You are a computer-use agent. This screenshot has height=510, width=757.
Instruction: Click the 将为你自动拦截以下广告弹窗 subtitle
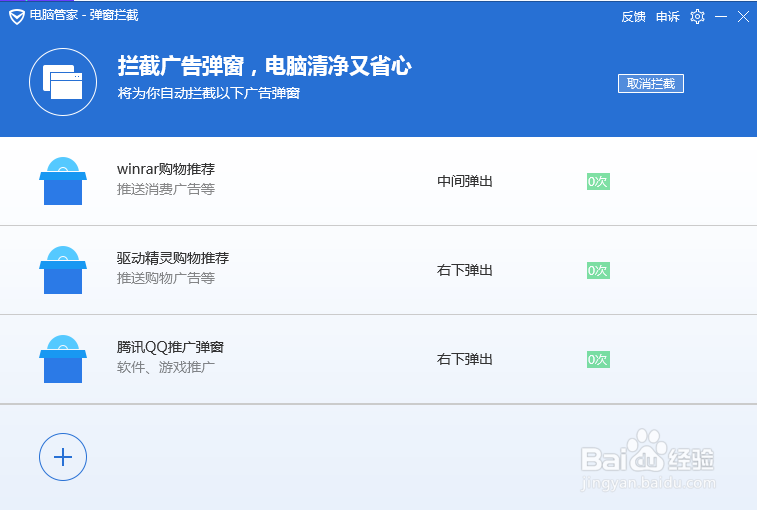(x=209, y=93)
